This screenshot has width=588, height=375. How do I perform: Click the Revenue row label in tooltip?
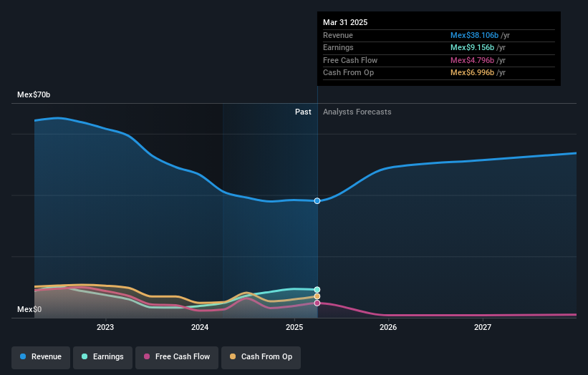tap(338, 35)
